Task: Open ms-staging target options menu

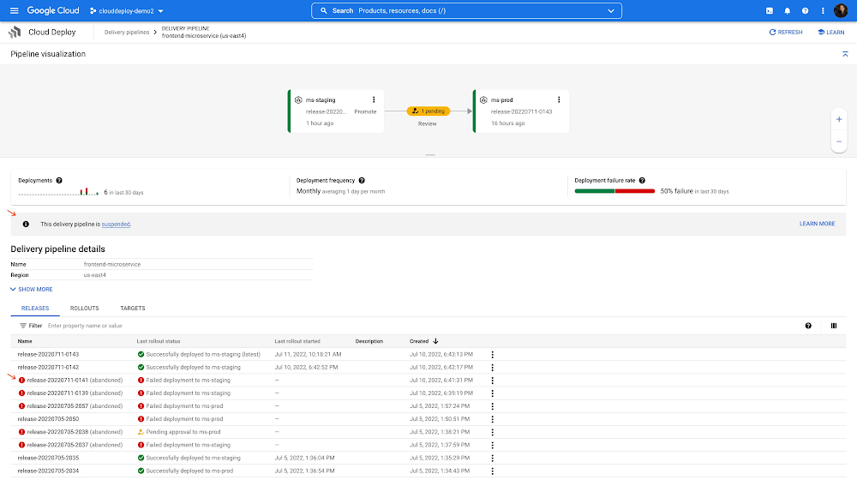Action: (374, 99)
